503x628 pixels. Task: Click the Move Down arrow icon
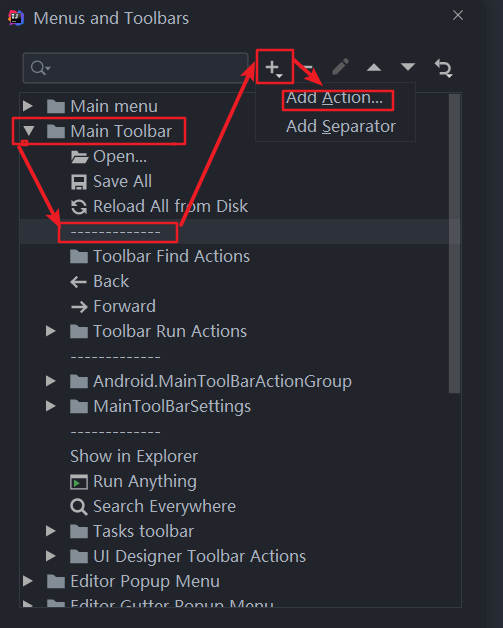pyautogui.click(x=408, y=67)
